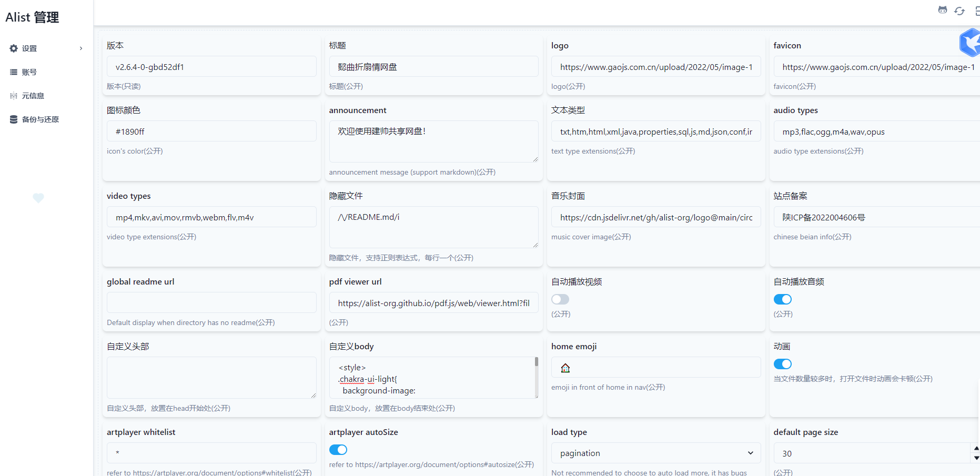Click the refresh icon in header
The width and height of the screenshot is (980, 476).
tap(959, 11)
